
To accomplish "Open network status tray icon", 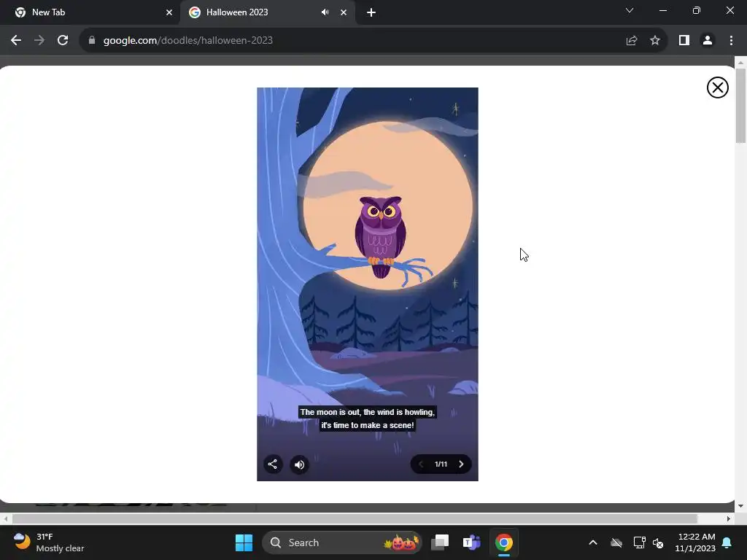I will pyautogui.click(x=639, y=542).
